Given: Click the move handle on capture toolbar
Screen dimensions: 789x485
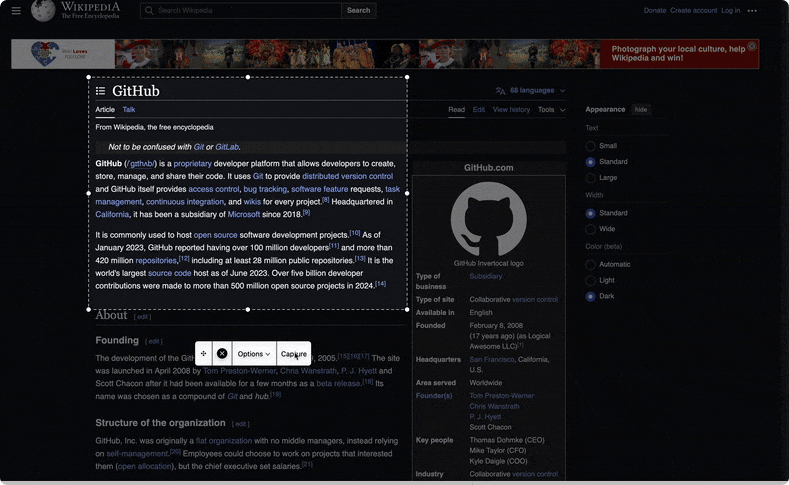Looking at the screenshot, I should click(x=204, y=354).
